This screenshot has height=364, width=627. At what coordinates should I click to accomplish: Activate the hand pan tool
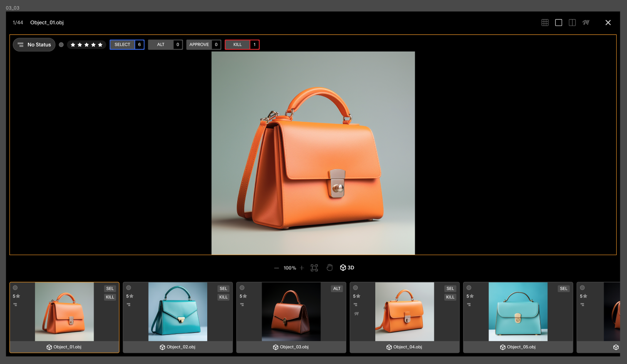coord(330,268)
